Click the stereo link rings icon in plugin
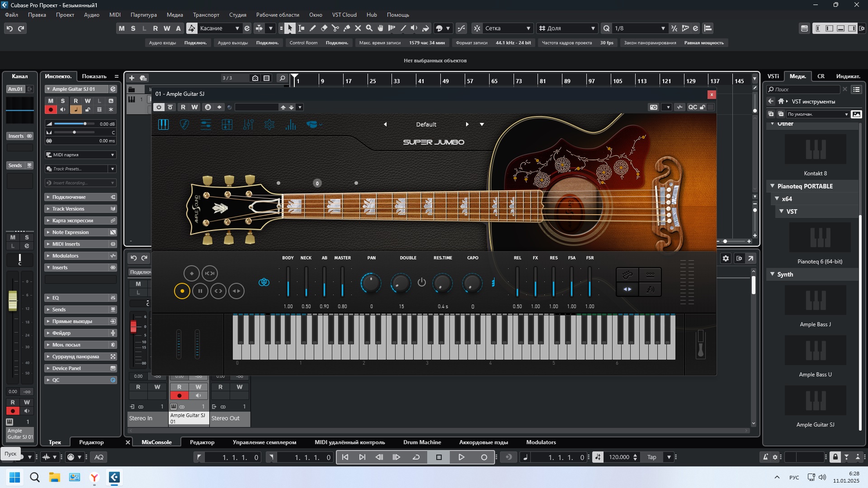The image size is (868, 488). [x=264, y=282]
